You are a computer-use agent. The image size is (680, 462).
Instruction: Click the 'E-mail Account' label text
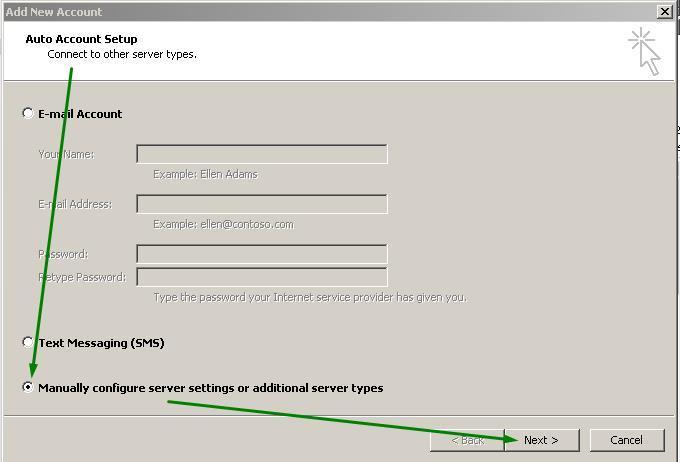point(80,114)
